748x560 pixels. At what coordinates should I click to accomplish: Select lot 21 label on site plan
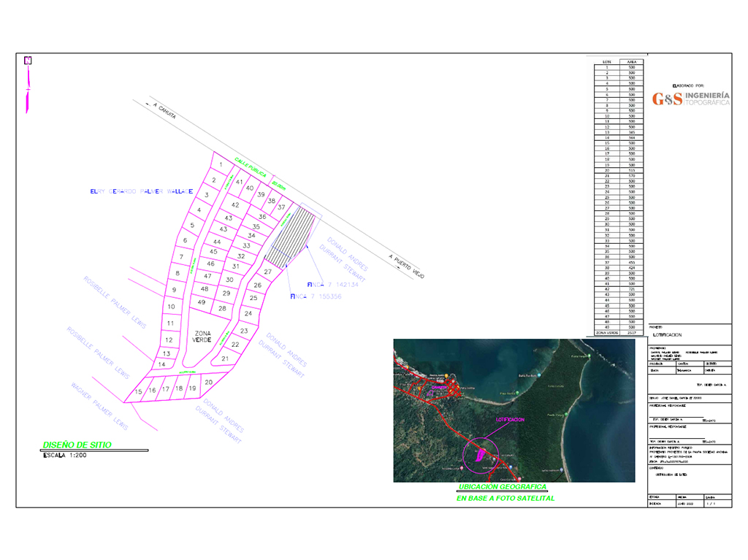pos(225,358)
